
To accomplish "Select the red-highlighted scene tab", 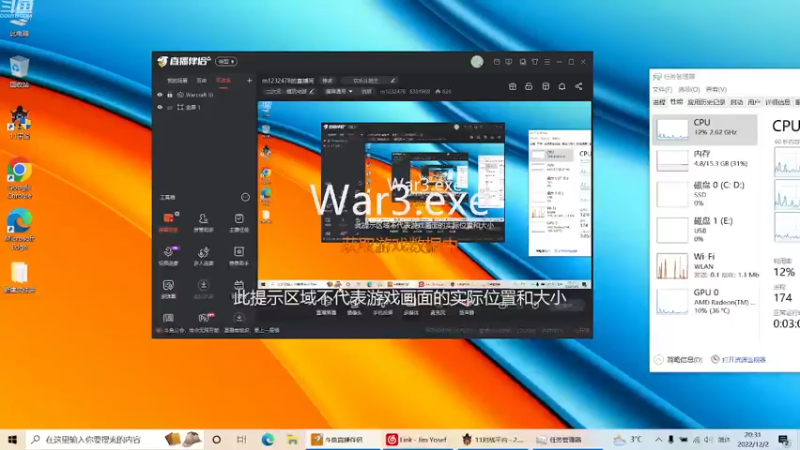I will [x=223, y=81].
